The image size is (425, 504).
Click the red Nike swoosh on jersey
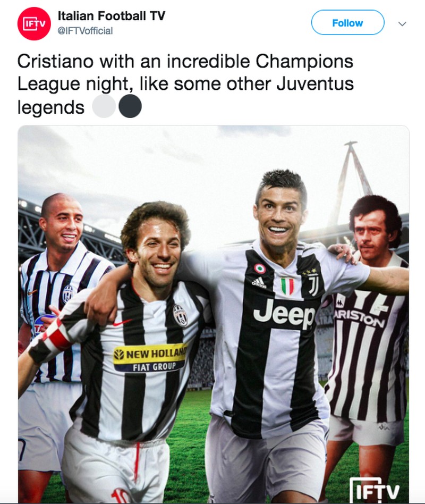(122, 322)
